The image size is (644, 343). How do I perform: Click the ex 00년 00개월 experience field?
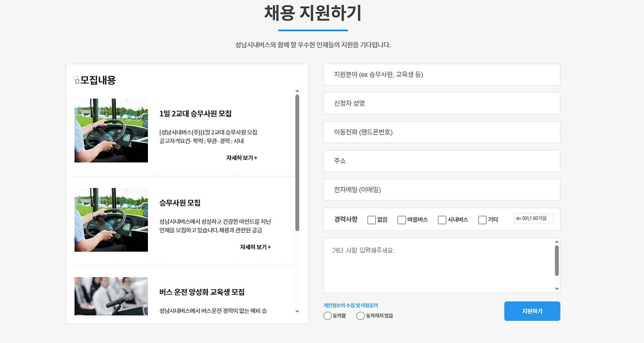(x=534, y=218)
